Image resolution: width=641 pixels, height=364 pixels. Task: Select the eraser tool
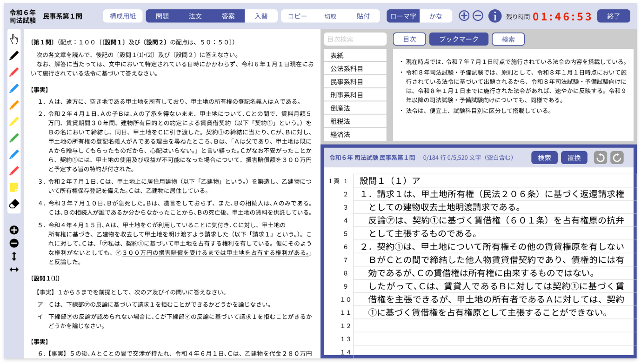click(x=14, y=204)
